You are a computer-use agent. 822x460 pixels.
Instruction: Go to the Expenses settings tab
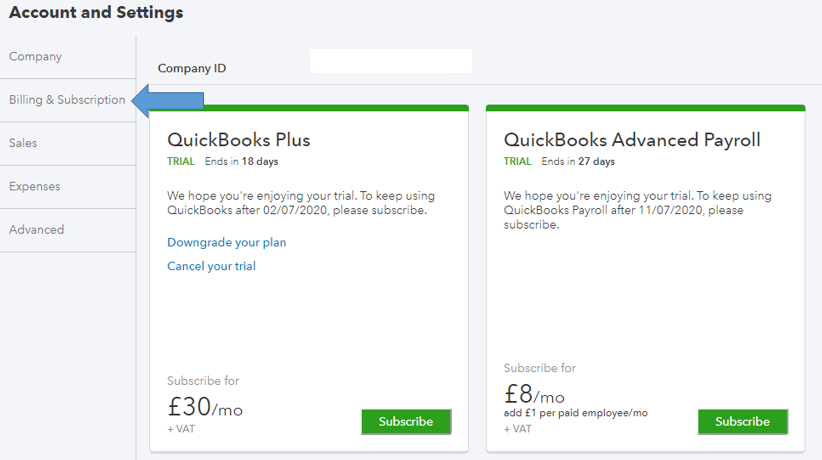click(x=35, y=186)
